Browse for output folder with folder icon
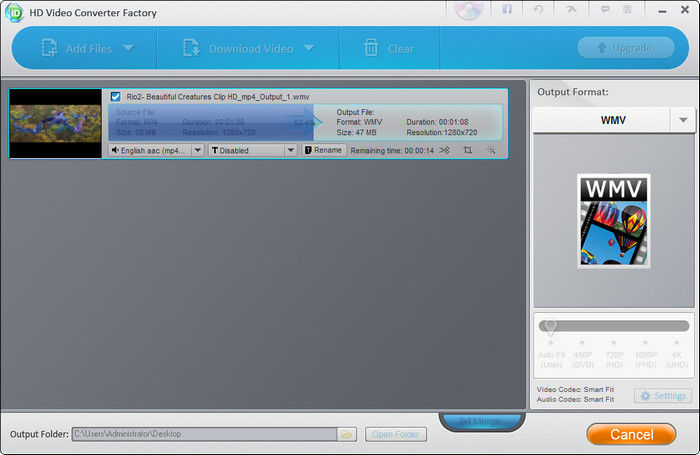 click(x=346, y=434)
